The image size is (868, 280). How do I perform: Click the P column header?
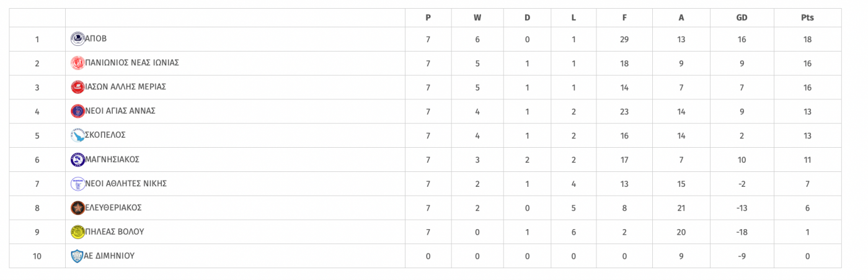tap(428, 17)
